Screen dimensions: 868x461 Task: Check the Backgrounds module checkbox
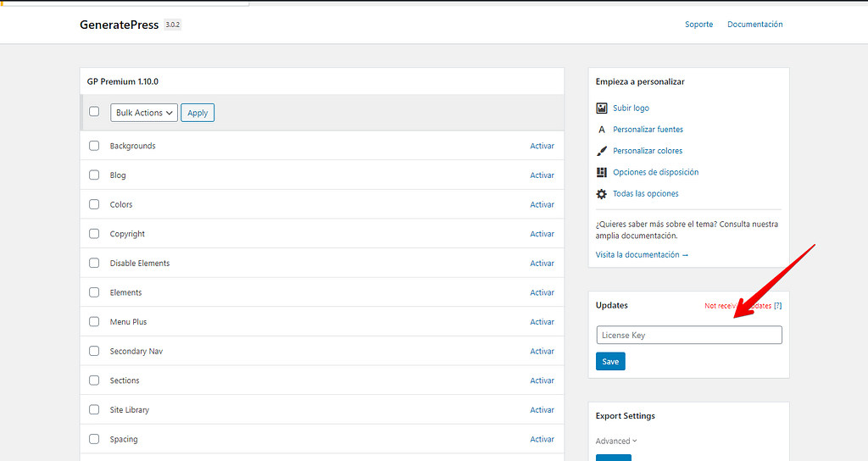[94, 146]
